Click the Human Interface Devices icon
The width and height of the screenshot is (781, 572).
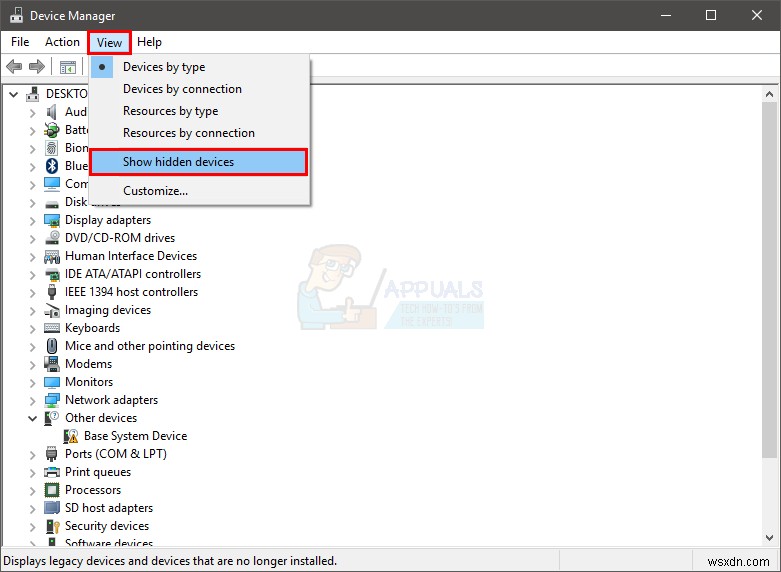[52, 256]
